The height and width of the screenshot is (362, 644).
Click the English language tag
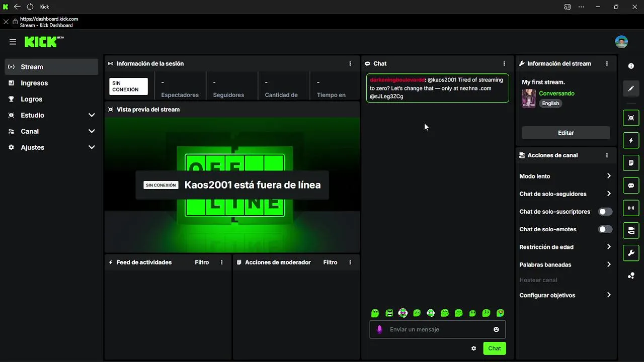click(x=550, y=104)
